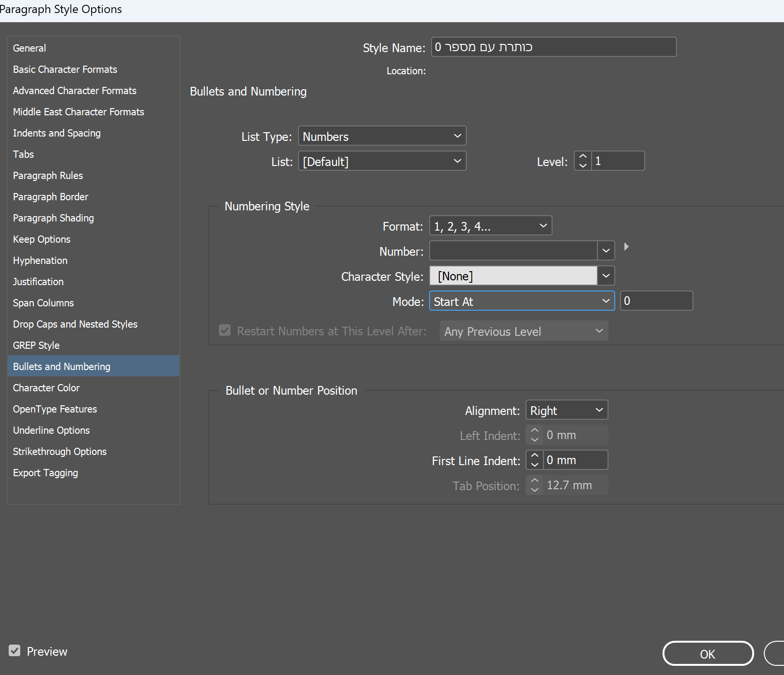Click the Style Name text field
Screen dimensions: 784x675
tap(554, 47)
